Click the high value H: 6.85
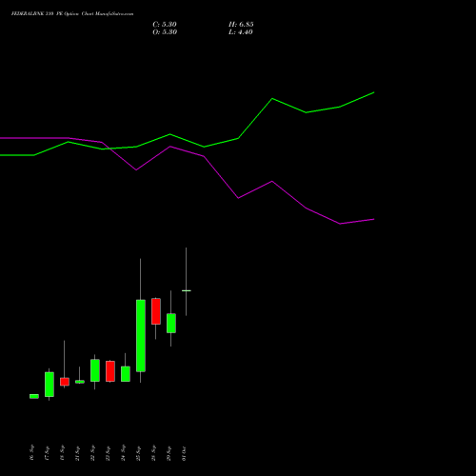 tap(241, 25)
